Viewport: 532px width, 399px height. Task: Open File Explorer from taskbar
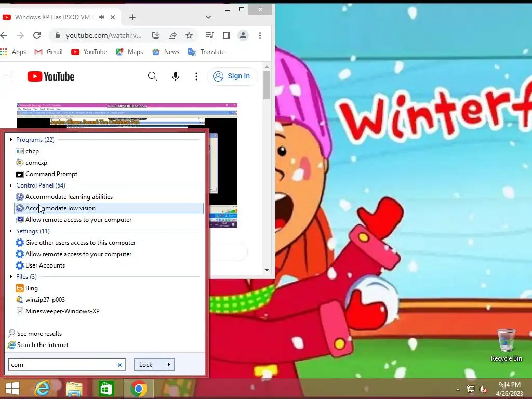[x=74, y=389]
